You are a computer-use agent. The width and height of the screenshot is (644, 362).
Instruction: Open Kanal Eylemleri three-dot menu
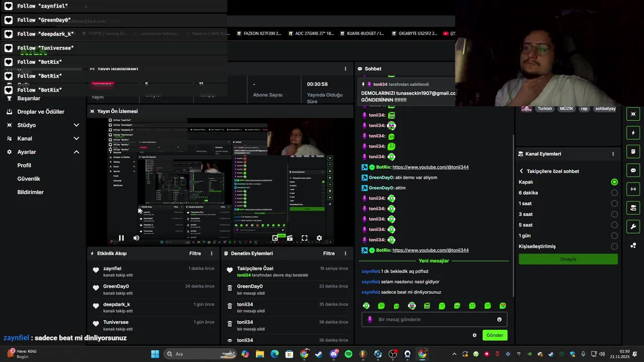pyautogui.click(x=613, y=154)
